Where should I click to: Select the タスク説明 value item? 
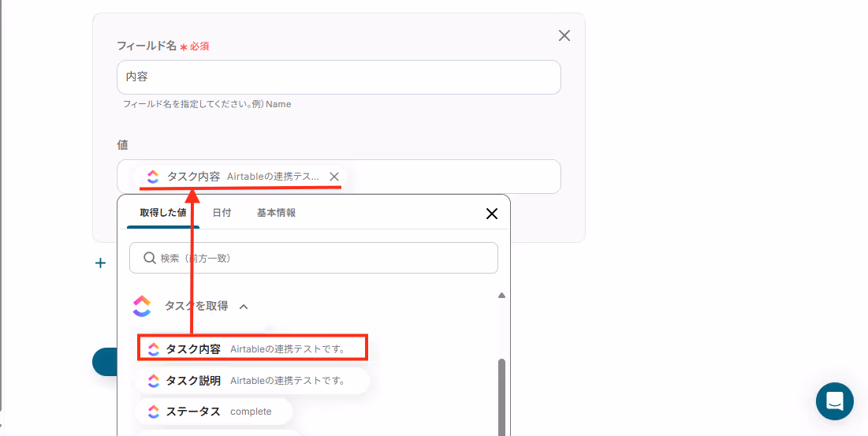(252, 381)
